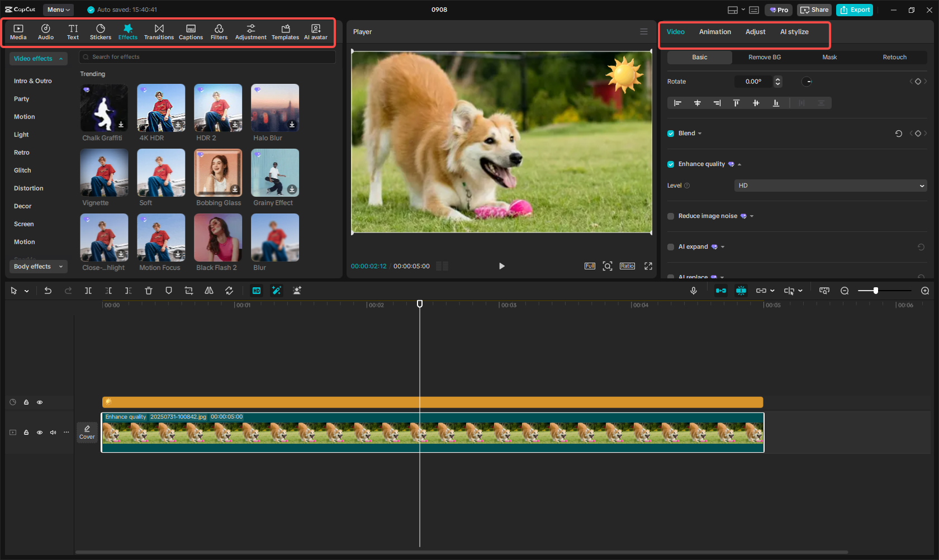Image resolution: width=939 pixels, height=560 pixels.
Task: Open the Transitions panel
Action: pos(159,32)
